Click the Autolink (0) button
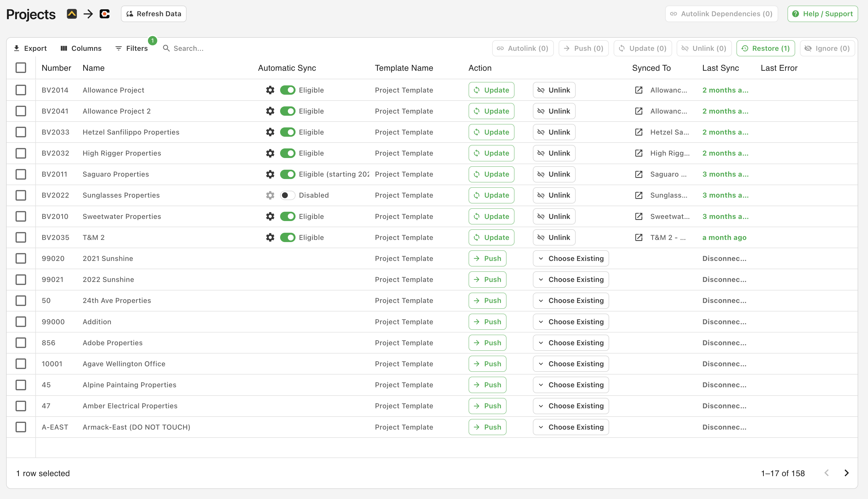The width and height of the screenshot is (868, 499). pyautogui.click(x=523, y=48)
